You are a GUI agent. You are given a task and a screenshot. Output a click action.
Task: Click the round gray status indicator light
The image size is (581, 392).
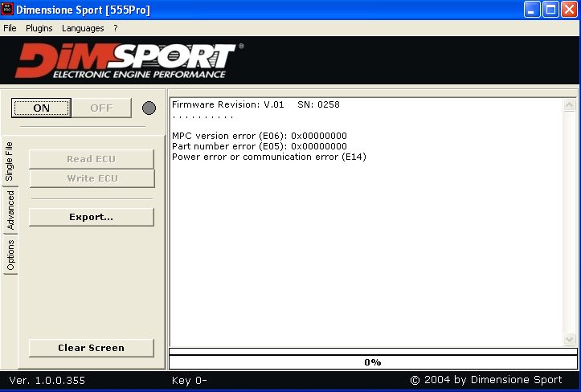pyautogui.click(x=149, y=108)
